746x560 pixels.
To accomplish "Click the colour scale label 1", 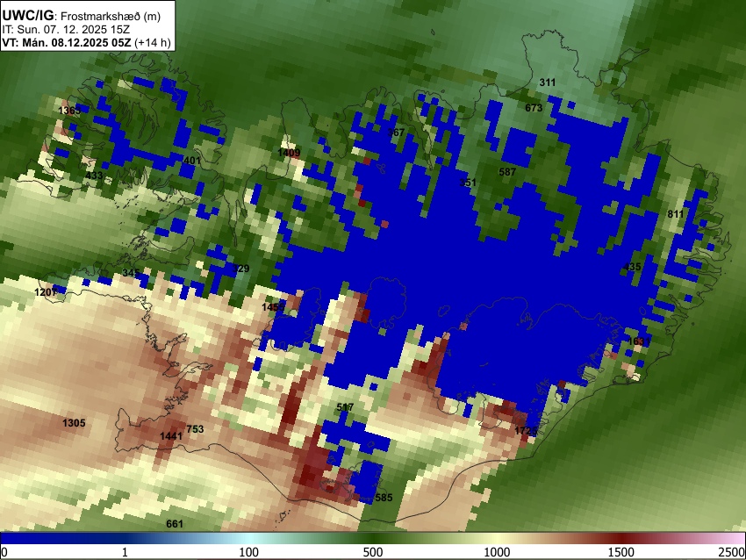I will click(125, 552).
